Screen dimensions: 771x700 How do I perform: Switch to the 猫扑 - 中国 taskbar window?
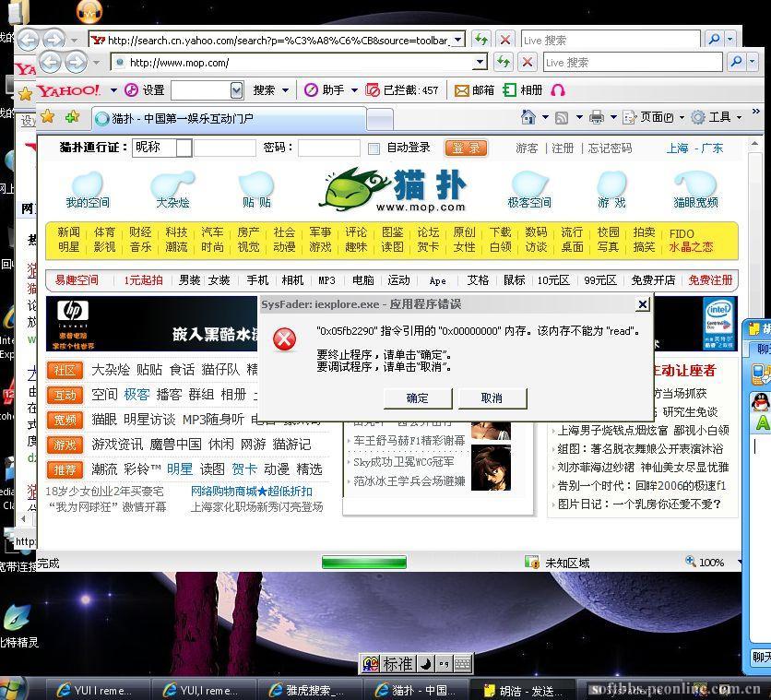416,690
